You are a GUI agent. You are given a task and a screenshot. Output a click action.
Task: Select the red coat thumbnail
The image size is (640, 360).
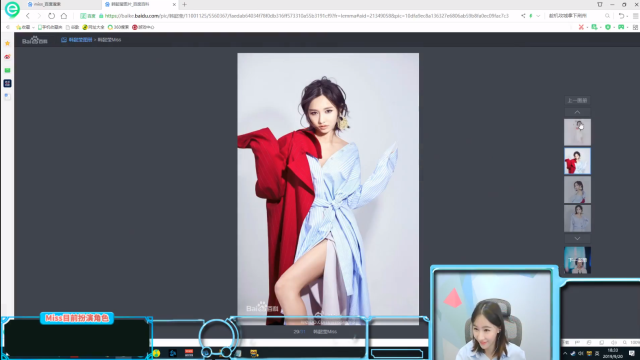point(577,161)
